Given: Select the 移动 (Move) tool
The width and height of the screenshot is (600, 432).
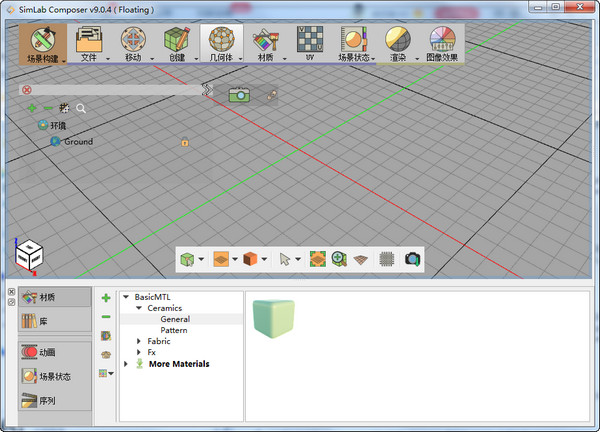Looking at the screenshot, I should 133,42.
